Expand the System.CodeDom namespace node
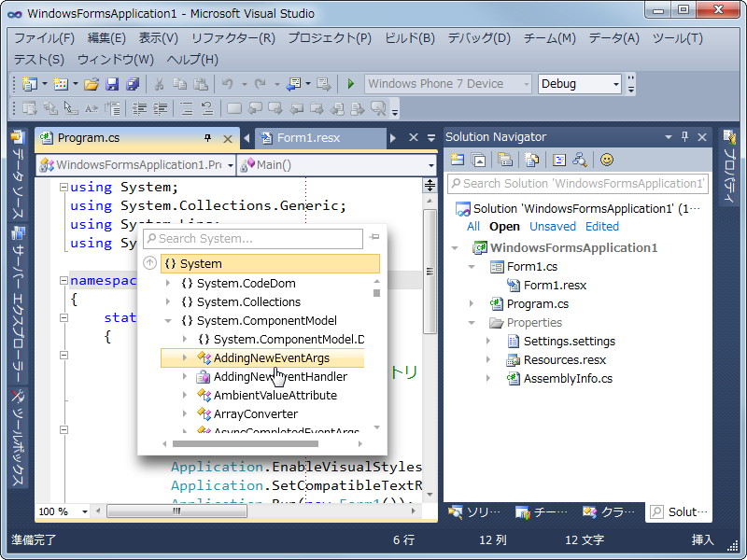 [168, 283]
